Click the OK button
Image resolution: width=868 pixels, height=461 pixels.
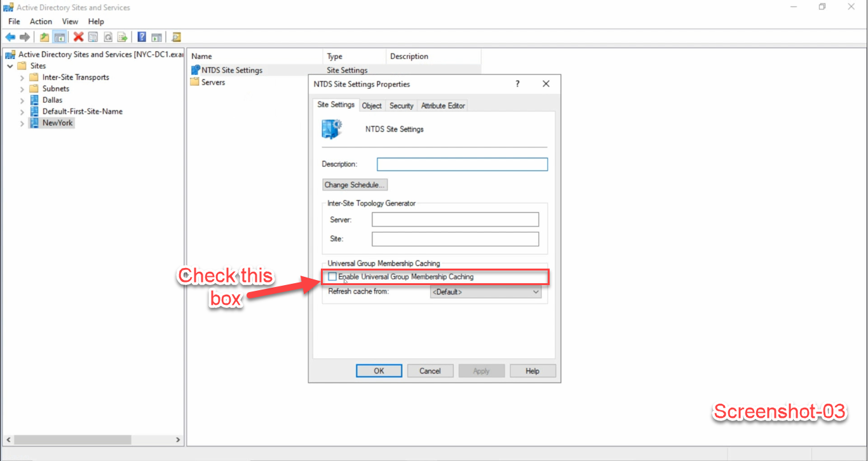click(x=379, y=371)
